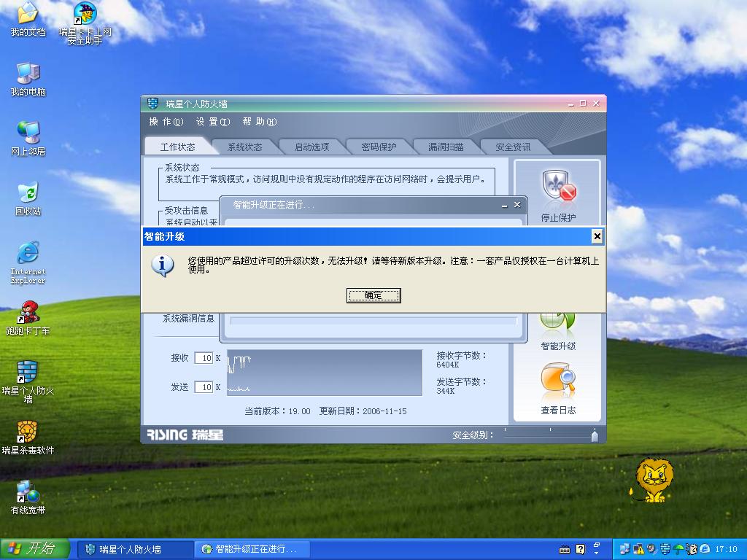The image size is (747, 560).
Task: Open 有线宽带 desktop icon
Action: [28, 497]
